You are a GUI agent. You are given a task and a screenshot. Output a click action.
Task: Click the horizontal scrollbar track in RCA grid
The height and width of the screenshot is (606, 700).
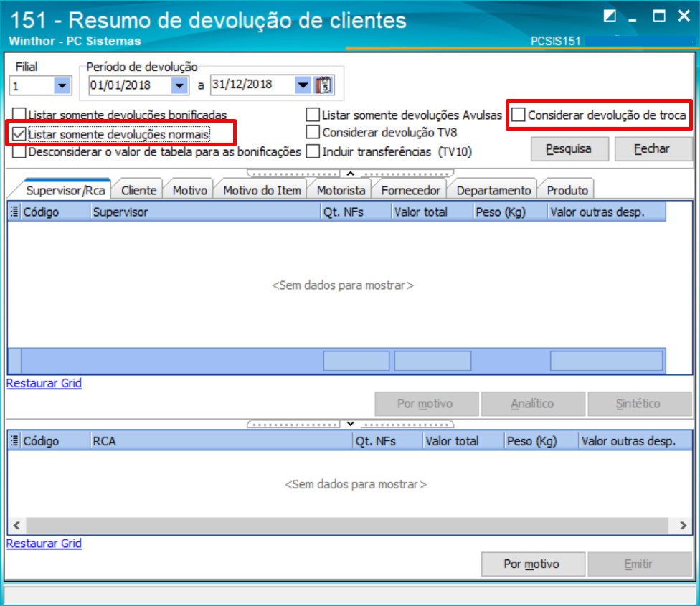click(x=347, y=525)
